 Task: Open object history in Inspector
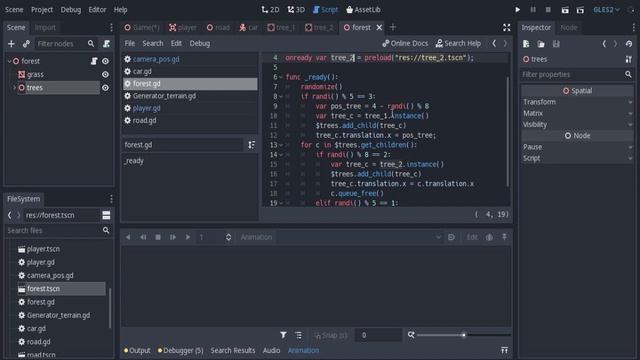click(x=629, y=44)
